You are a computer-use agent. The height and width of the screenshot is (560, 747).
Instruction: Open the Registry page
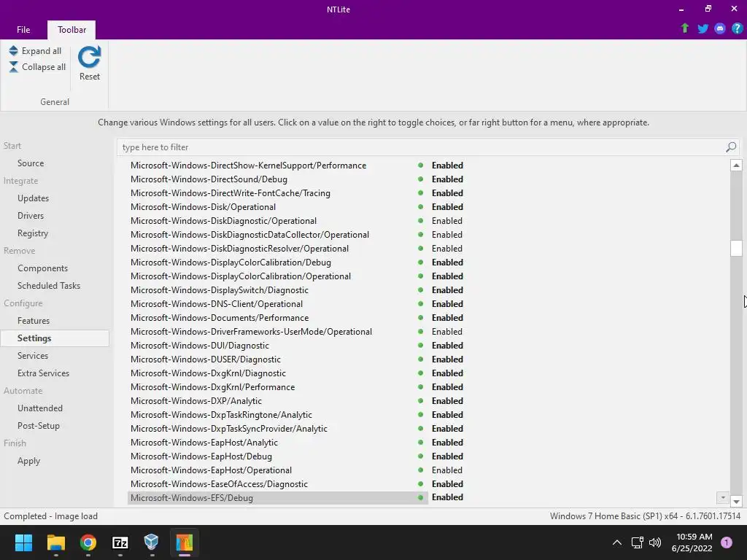[32, 233]
